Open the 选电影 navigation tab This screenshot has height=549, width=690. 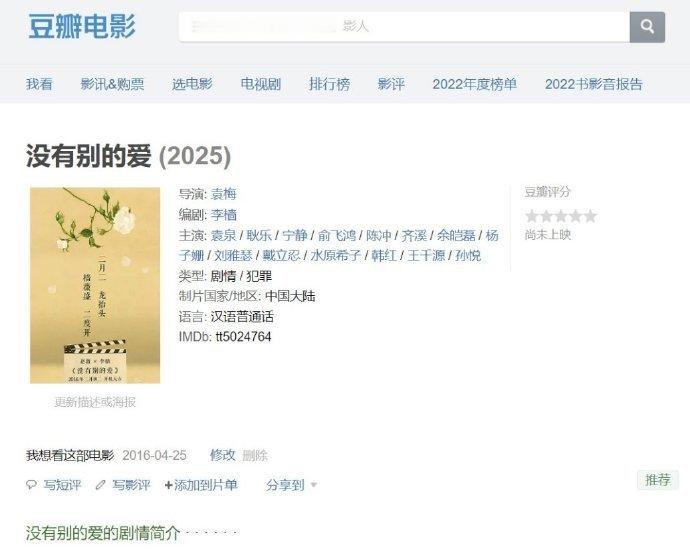[x=192, y=84]
